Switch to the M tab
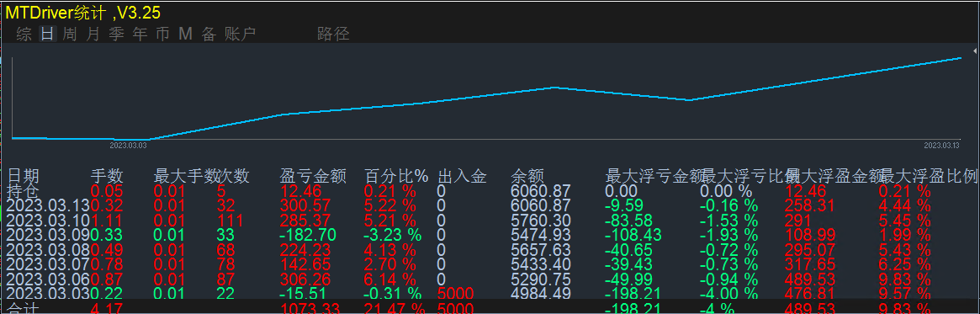The width and height of the screenshot is (980, 314). click(x=185, y=35)
